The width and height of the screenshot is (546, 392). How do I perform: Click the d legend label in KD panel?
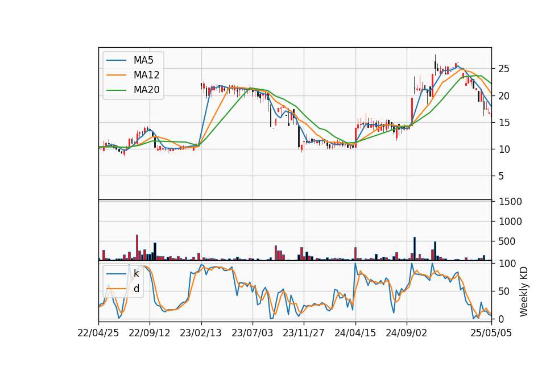[x=136, y=289]
